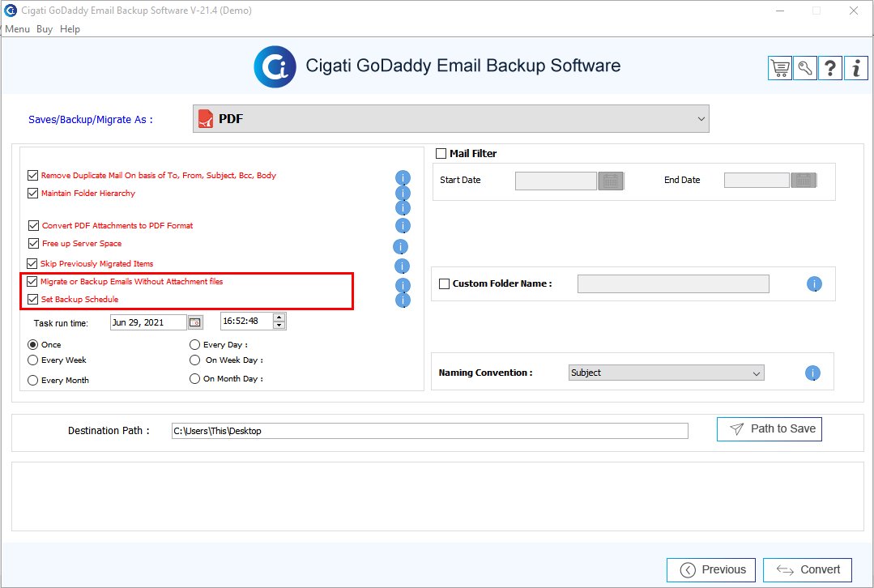Select the On Month Day radio button

pyautogui.click(x=194, y=378)
